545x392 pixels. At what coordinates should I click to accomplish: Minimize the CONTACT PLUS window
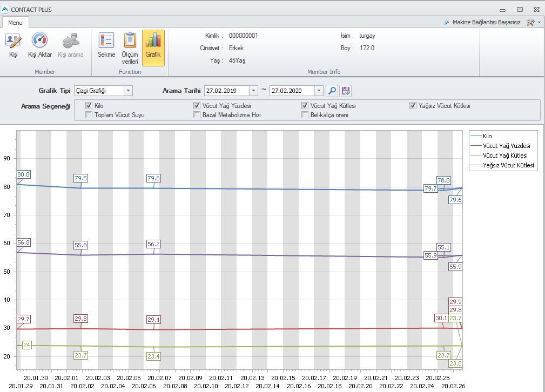pyautogui.click(x=502, y=10)
